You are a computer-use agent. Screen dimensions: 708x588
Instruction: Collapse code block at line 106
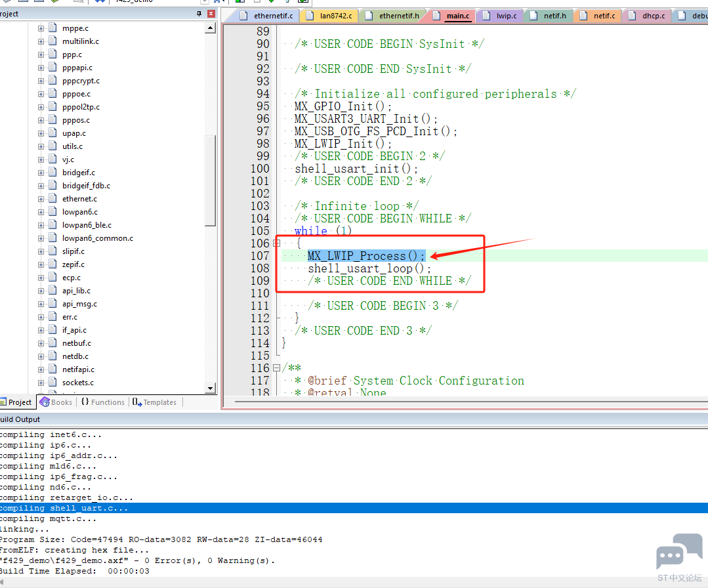point(276,243)
